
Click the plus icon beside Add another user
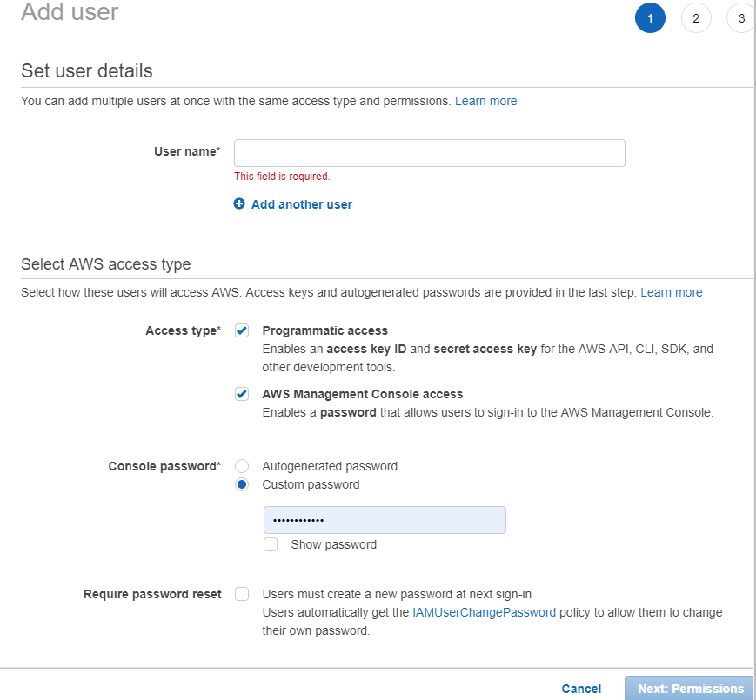pyautogui.click(x=239, y=204)
